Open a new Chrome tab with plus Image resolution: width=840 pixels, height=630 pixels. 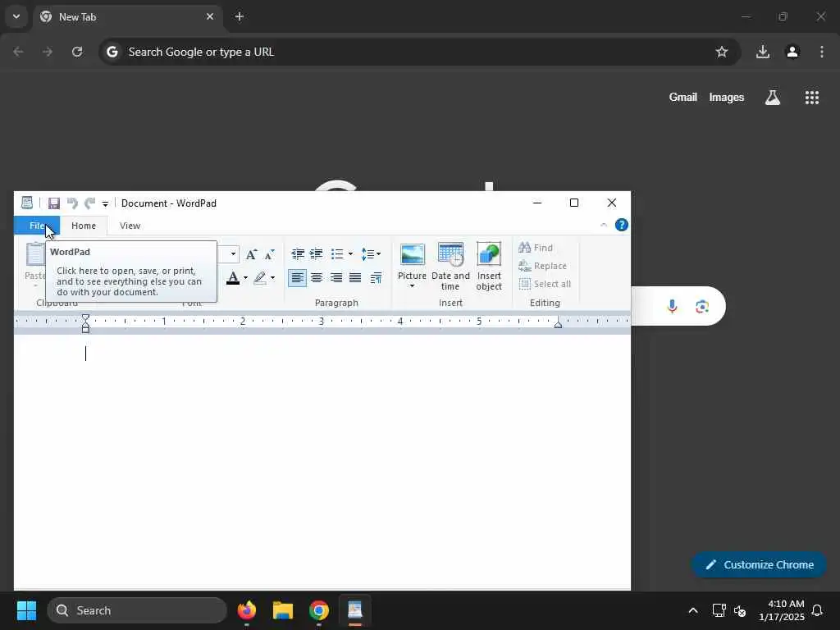pyautogui.click(x=240, y=16)
